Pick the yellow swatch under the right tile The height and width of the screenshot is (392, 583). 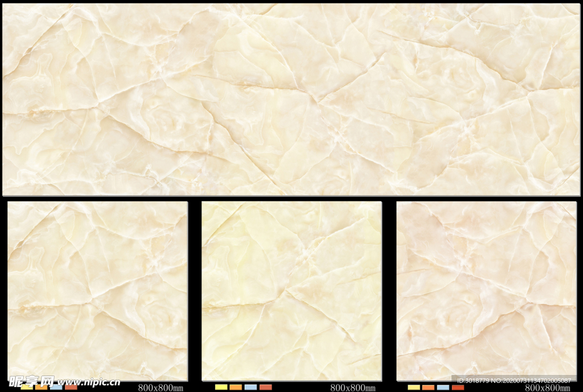pyautogui.click(x=414, y=387)
